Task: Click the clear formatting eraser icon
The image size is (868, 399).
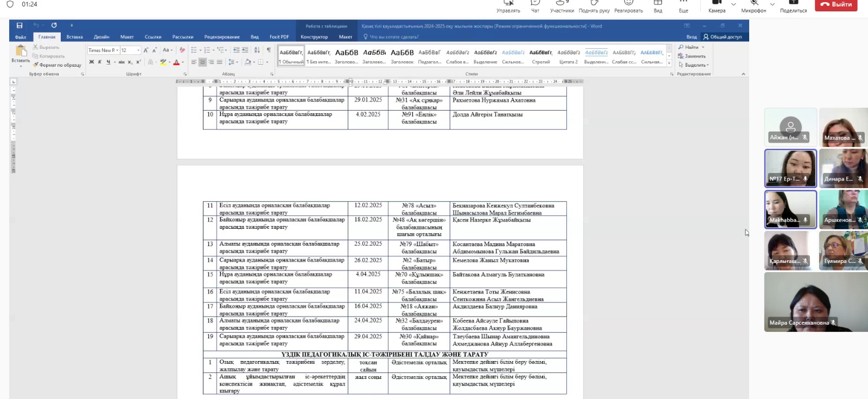Action: [x=182, y=50]
